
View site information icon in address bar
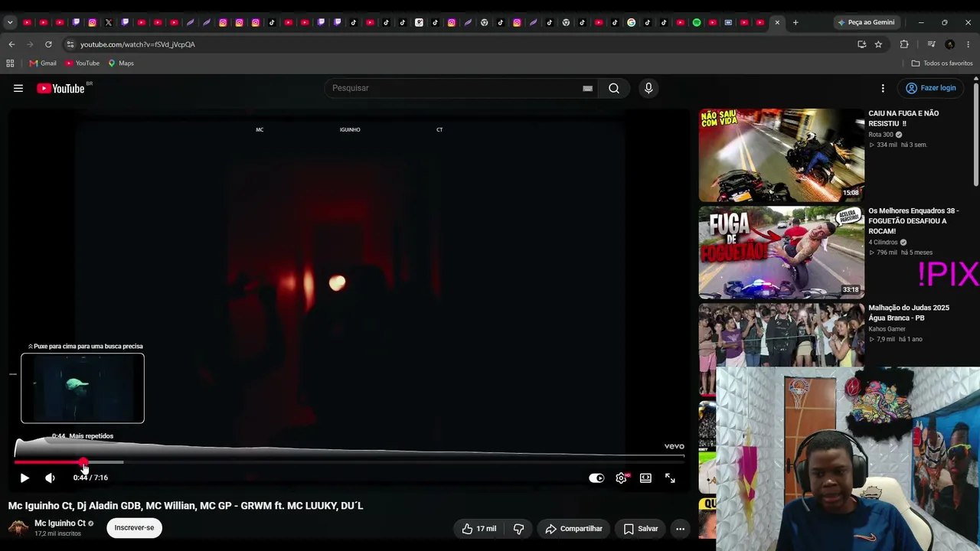click(x=70, y=44)
